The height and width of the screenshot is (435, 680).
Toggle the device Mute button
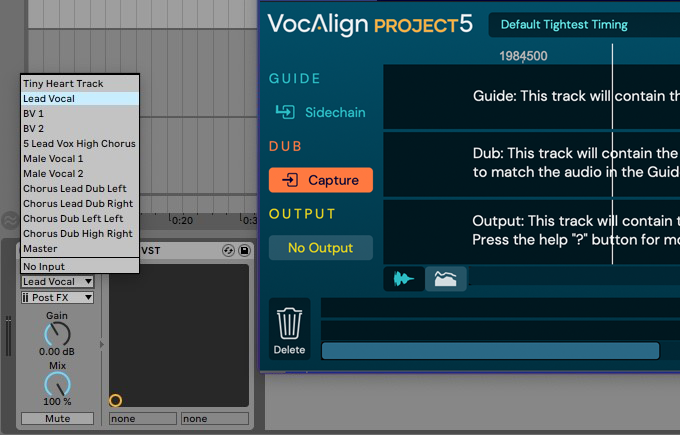coord(58,418)
